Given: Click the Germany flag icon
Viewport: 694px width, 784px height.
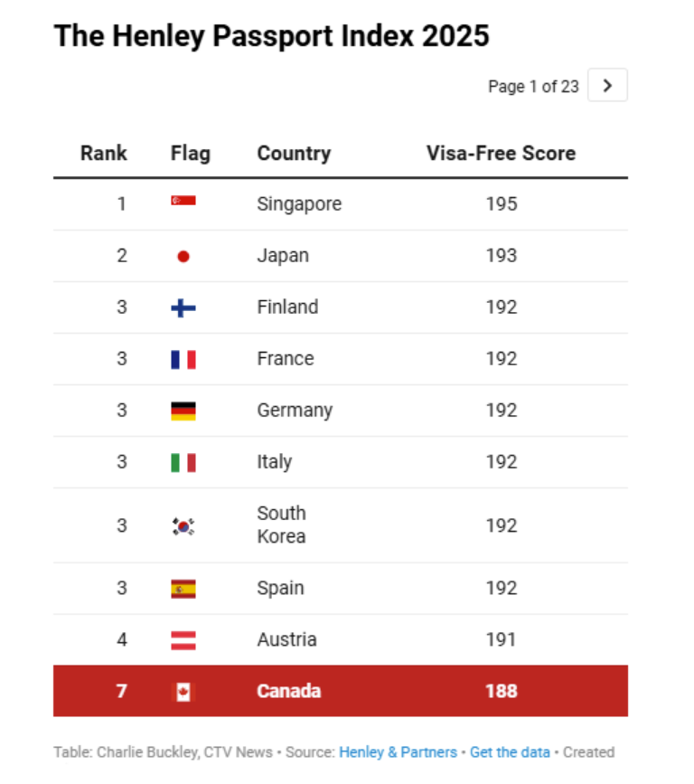Looking at the screenshot, I should tap(183, 411).
